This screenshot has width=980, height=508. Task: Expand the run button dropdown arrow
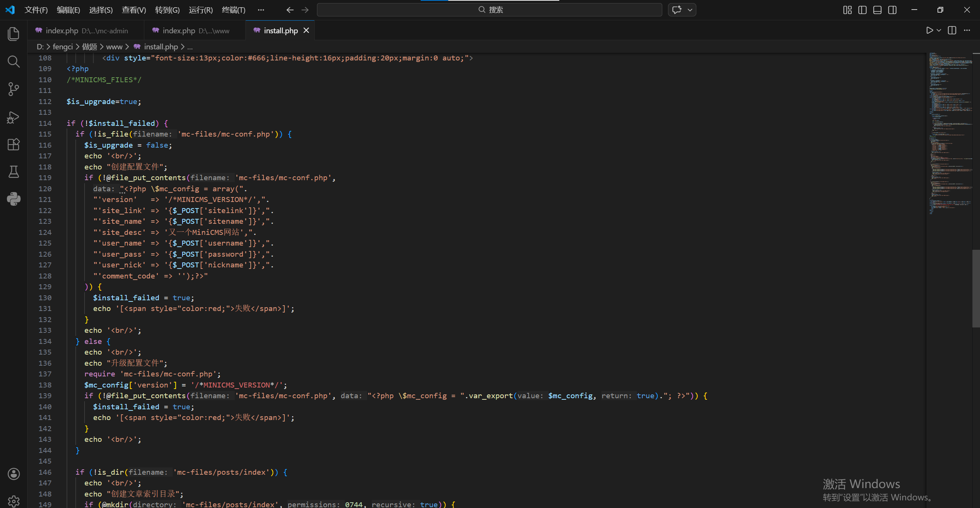click(939, 30)
